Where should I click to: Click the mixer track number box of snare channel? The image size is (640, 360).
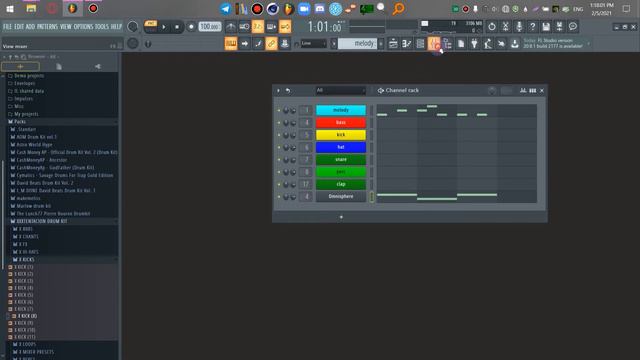(306, 160)
